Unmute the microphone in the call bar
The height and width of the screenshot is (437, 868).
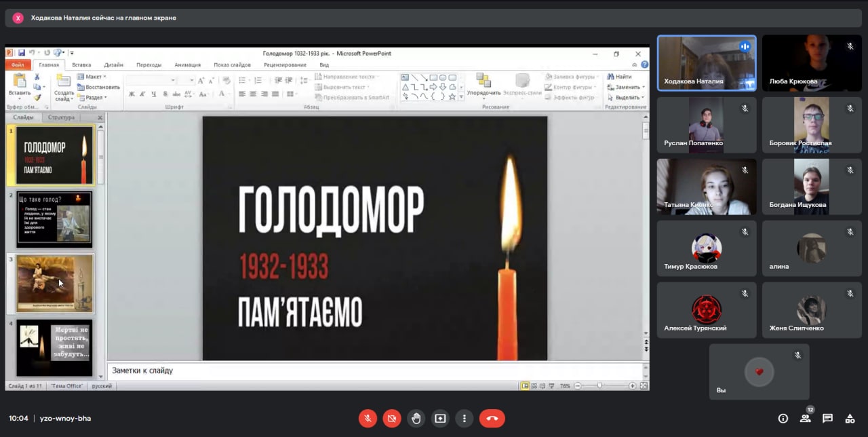[368, 419]
